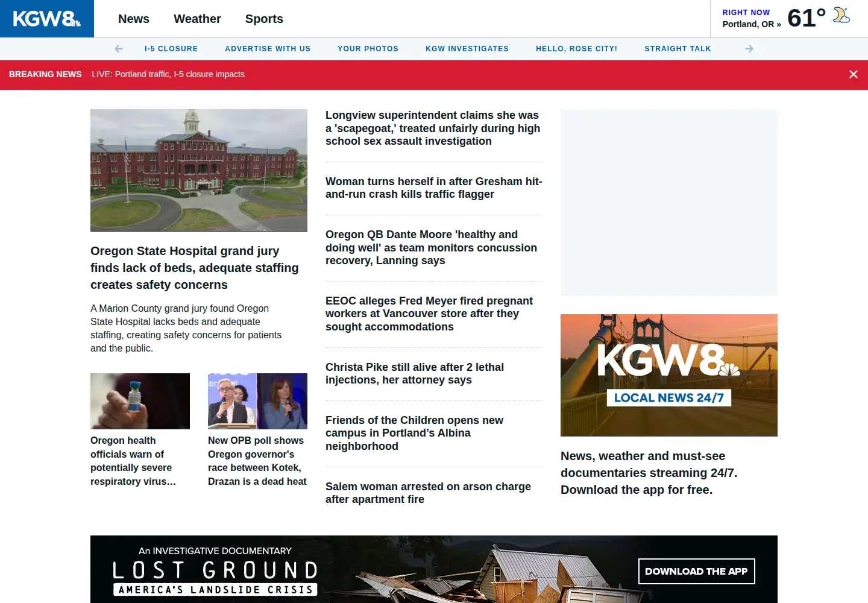Open the Oregon State Hospital building photo

(x=199, y=170)
